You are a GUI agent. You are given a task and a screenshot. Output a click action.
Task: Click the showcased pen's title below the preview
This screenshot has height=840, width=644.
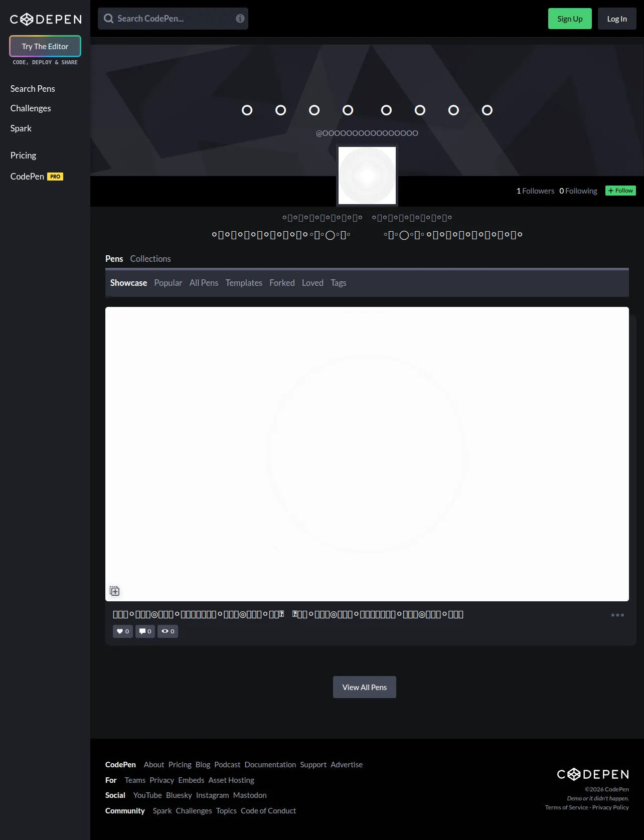[288, 614]
